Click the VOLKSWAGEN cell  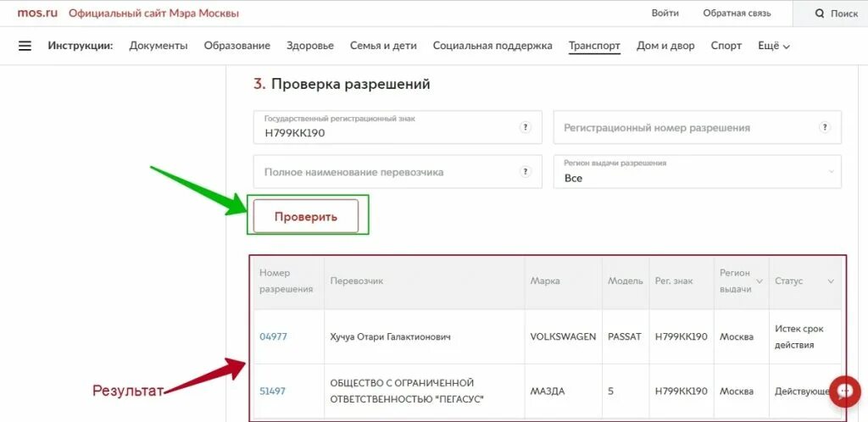pyautogui.click(x=563, y=336)
